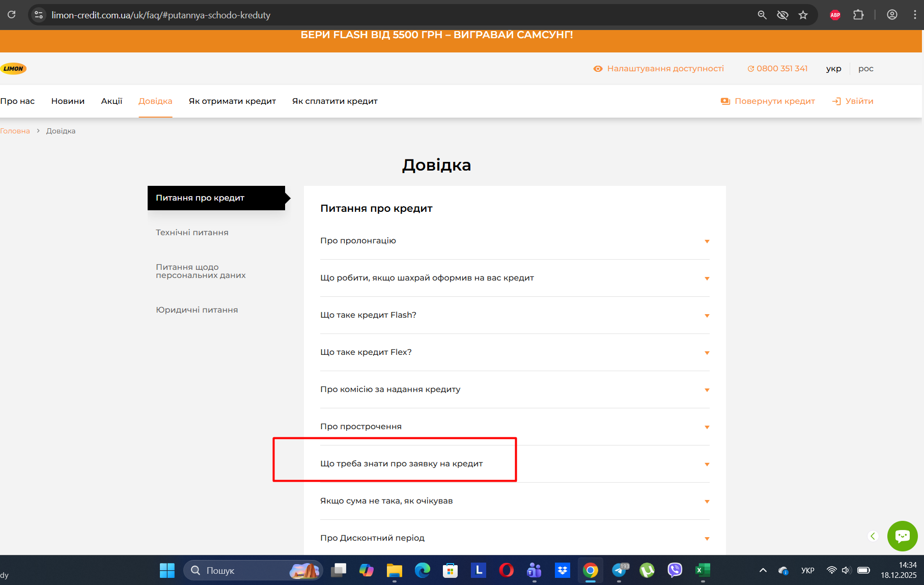The width and height of the screenshot is (924, 585).
Task: Click the orange Flash promo banner
Action: [461, 41]
